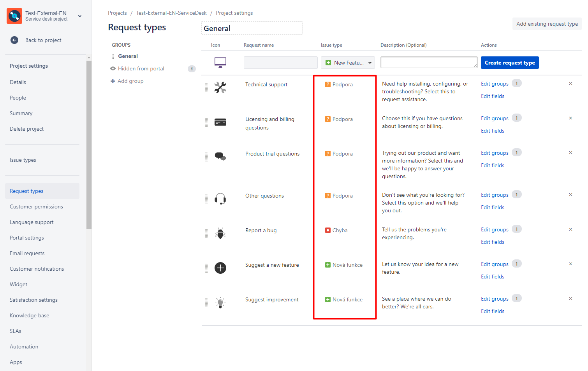The image size is (588, 371).
Task: Click Edit fields for Suggest a new feature
Action: (x=493, y=276)
